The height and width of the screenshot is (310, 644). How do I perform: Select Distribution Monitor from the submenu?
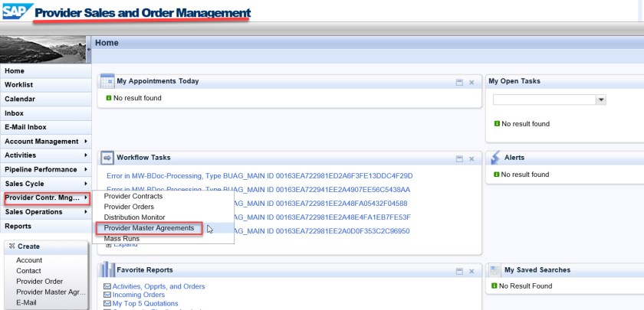[x=134, y=217]
